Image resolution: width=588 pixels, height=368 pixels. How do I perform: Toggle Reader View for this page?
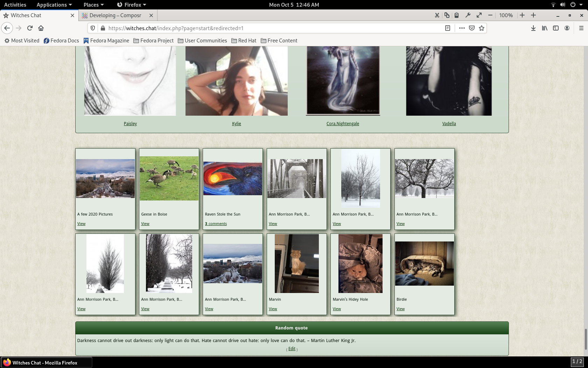pyautogui.click(x=448, y=28)
